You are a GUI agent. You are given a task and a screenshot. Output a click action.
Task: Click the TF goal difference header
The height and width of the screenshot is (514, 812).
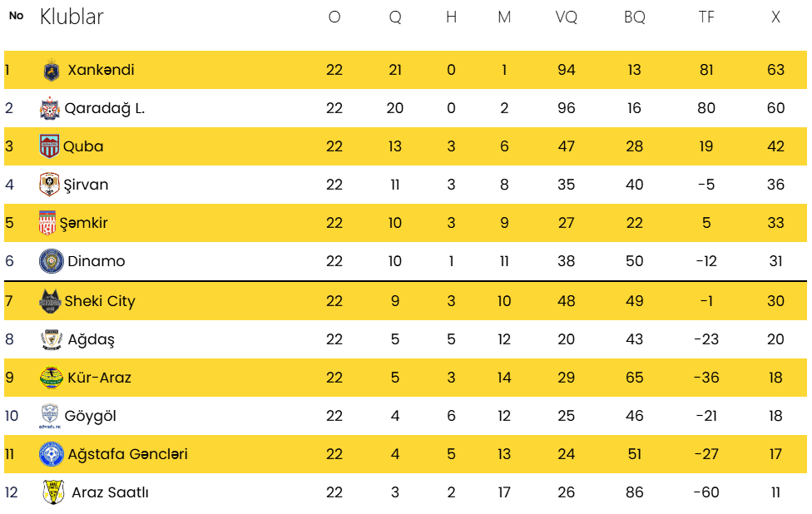(x=706, y=17)
